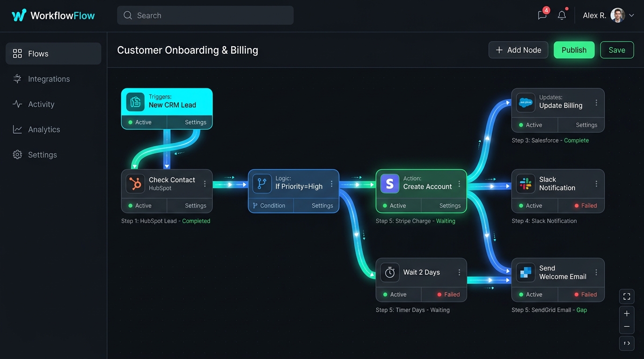
Task: Click Step 5: SendGrid Email - Gap caption
Action: pos(549,310)
